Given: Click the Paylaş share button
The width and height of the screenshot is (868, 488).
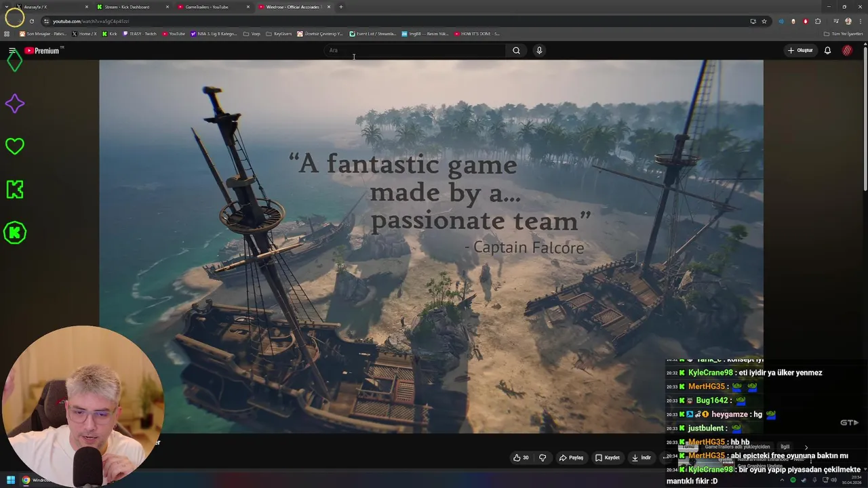Looking at the screenshot, I should pos(571,457).
